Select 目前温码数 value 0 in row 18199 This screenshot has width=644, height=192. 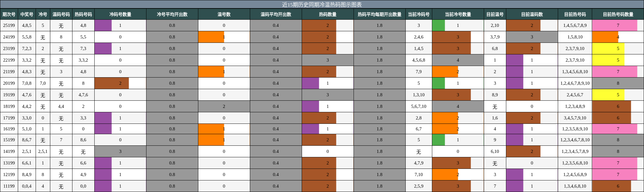[x=532, y=106]
